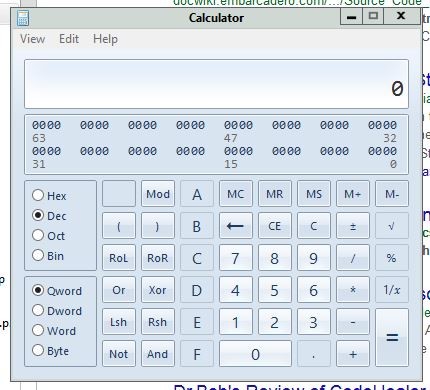This screenshot has width=430, height=390.
Task: Click the Rsh right shift button
Action: coord(158,322)
